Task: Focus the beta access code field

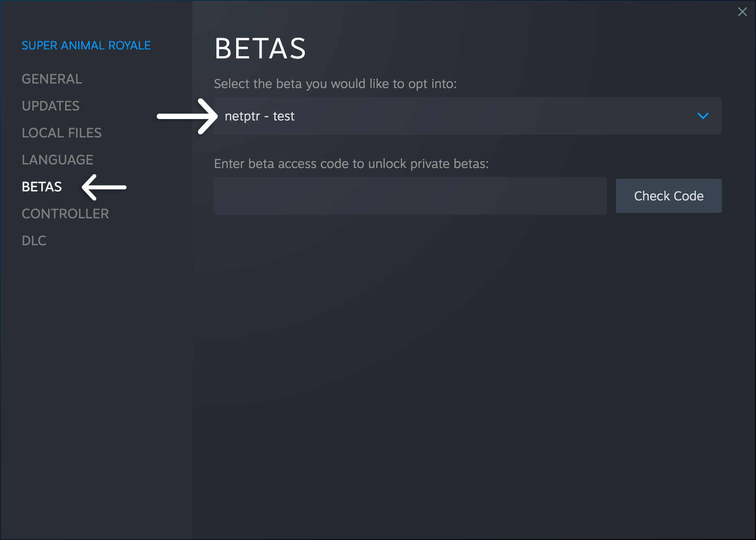Action: click(410, 196)
